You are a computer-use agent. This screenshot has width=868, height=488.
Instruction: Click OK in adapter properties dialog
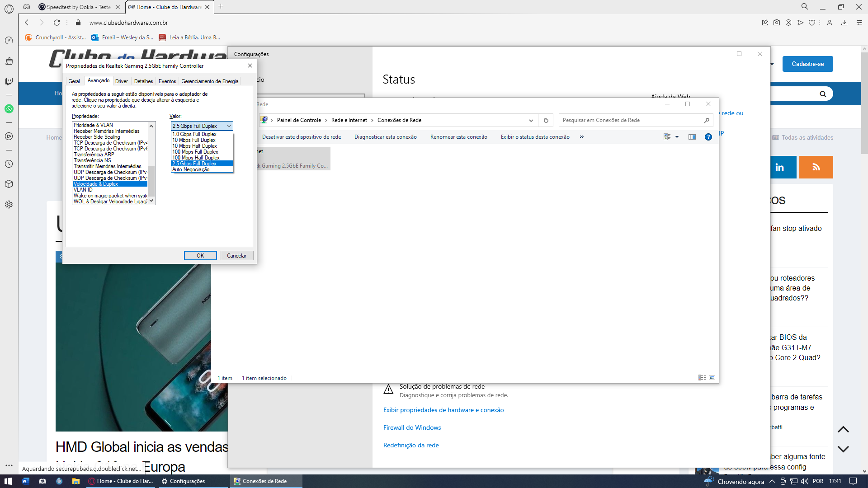[x=200, y=256]
